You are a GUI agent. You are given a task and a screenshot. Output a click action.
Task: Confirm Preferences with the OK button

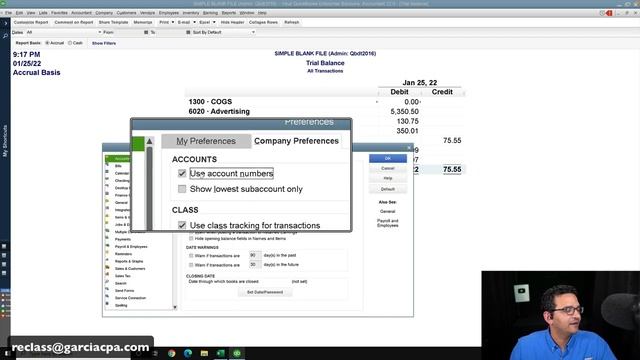point(388,158)
